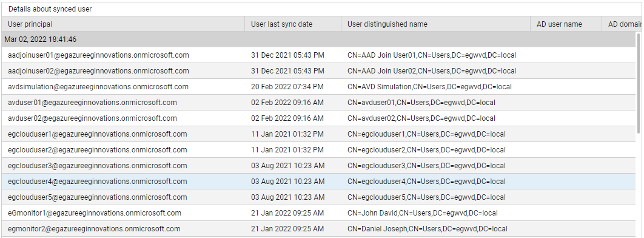Click CN=AAD Join User01 distinguished name
The image size is (644, 238).
click(432, 55)
